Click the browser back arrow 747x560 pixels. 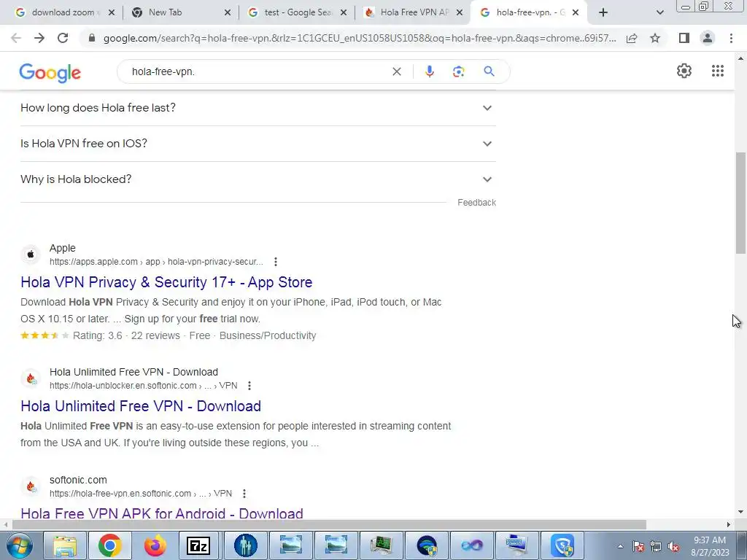[x=16, y=38]
